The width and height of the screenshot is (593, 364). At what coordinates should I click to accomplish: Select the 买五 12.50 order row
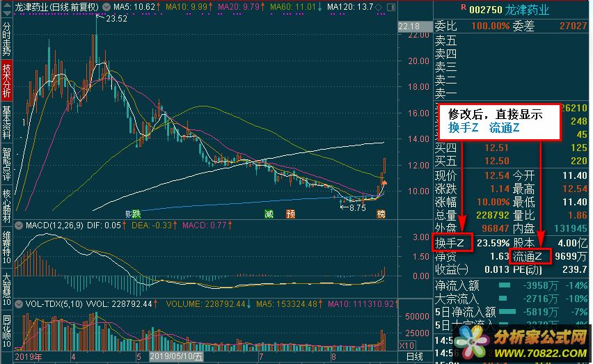click(511, 161)
